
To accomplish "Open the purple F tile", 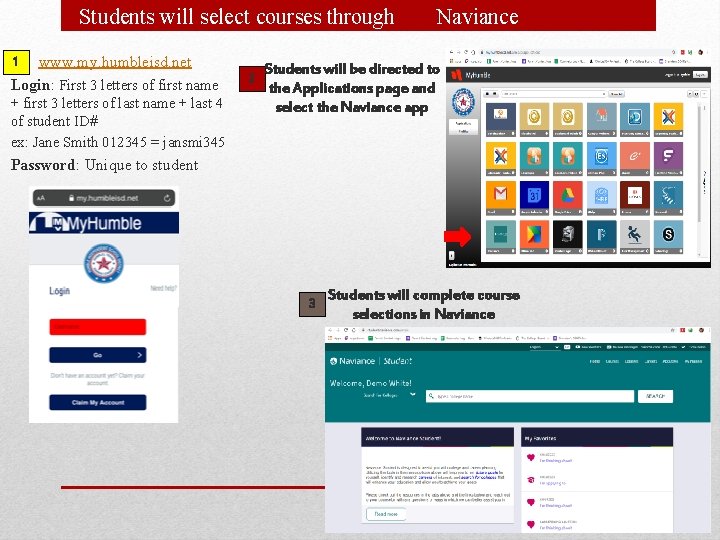I will pyautogui.click(x=668, y=158).
